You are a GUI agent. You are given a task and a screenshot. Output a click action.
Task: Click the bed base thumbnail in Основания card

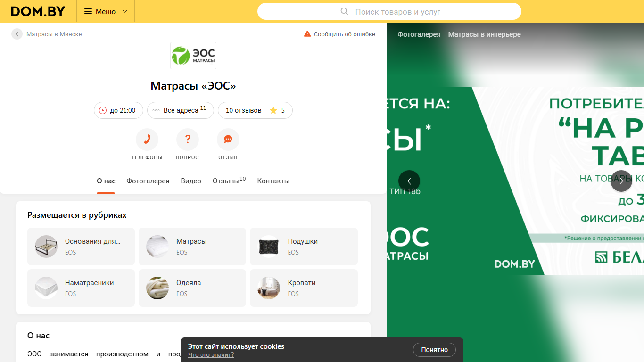(x=46, y=247)
